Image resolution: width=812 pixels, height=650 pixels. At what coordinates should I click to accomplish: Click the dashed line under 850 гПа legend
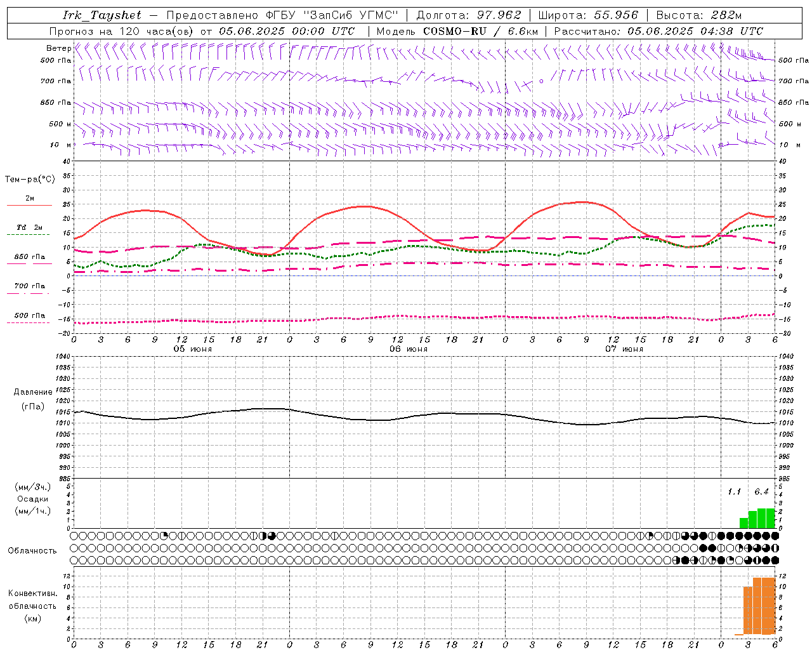[29, 263]
